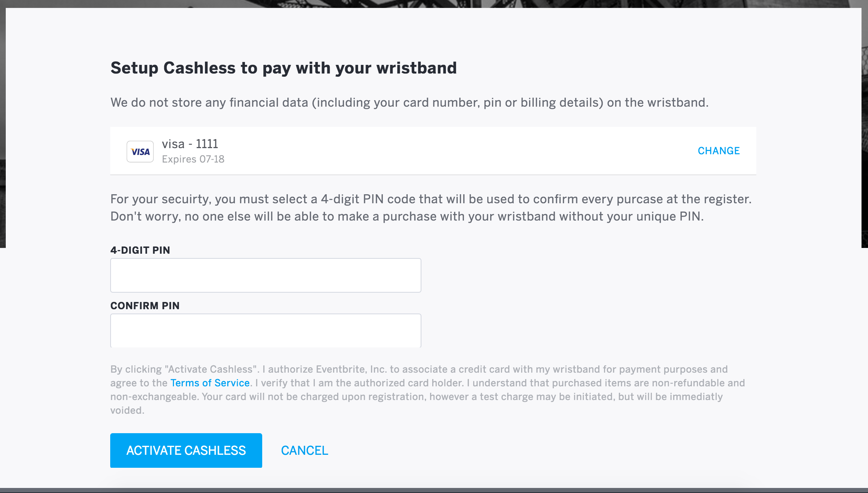Click the background photo on left edge
This screenshot has height=493, width=868.
[x=3, y=126]
